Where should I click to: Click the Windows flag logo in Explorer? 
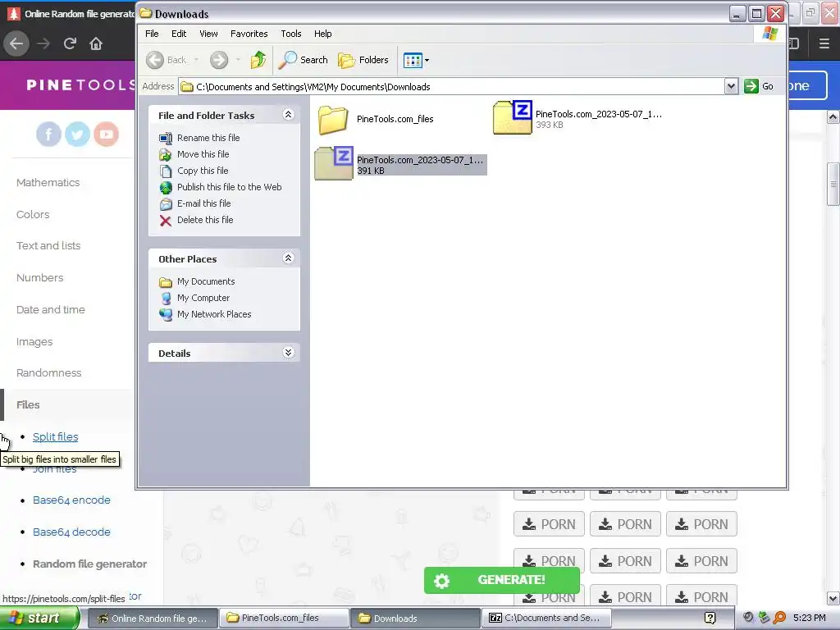pyautogui.click(x=769, y=33)
